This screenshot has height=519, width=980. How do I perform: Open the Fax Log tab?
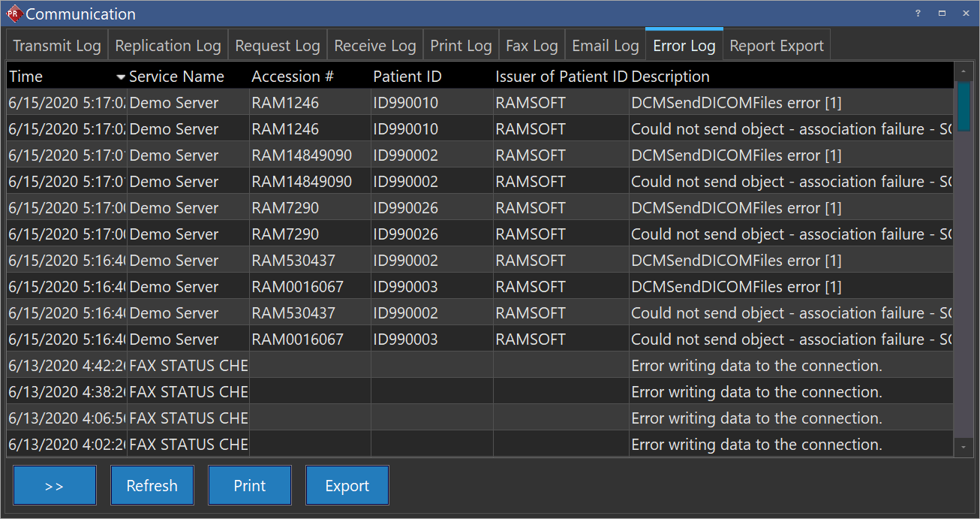(532, 46)
